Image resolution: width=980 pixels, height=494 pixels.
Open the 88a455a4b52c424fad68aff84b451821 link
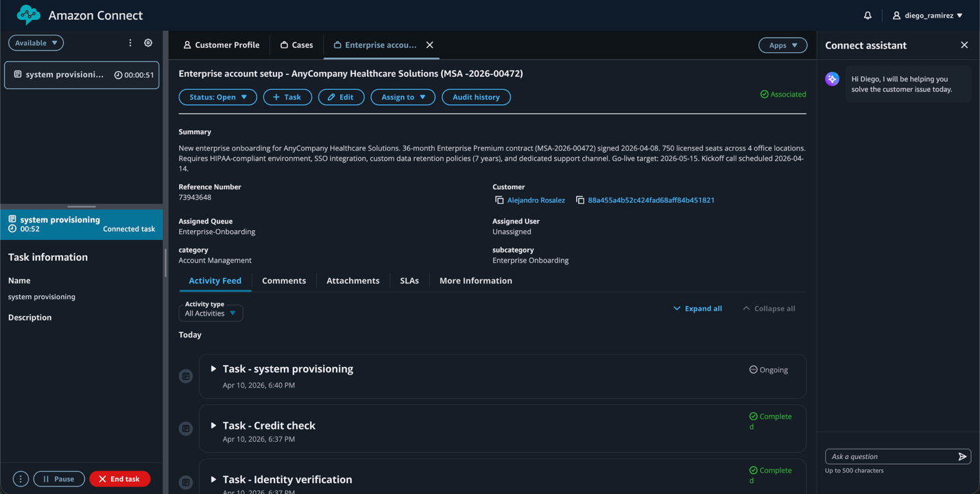(651, 200)
